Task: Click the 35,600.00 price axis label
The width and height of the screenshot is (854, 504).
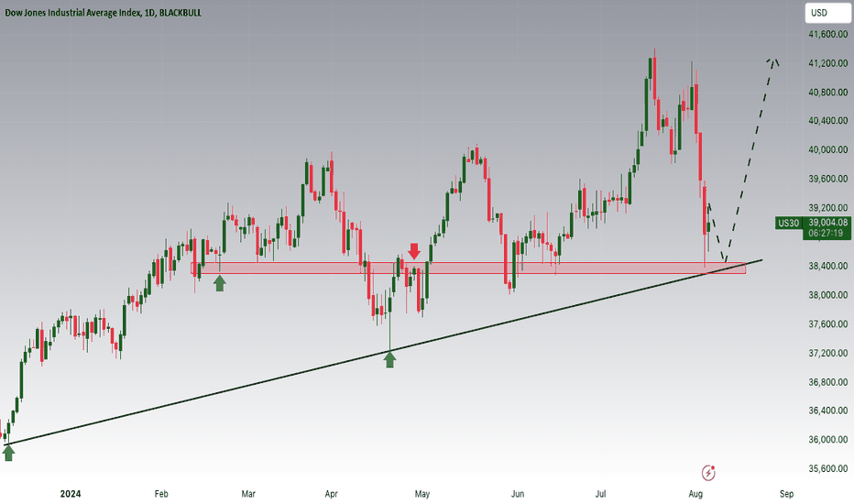Action: tap(827, 468)
